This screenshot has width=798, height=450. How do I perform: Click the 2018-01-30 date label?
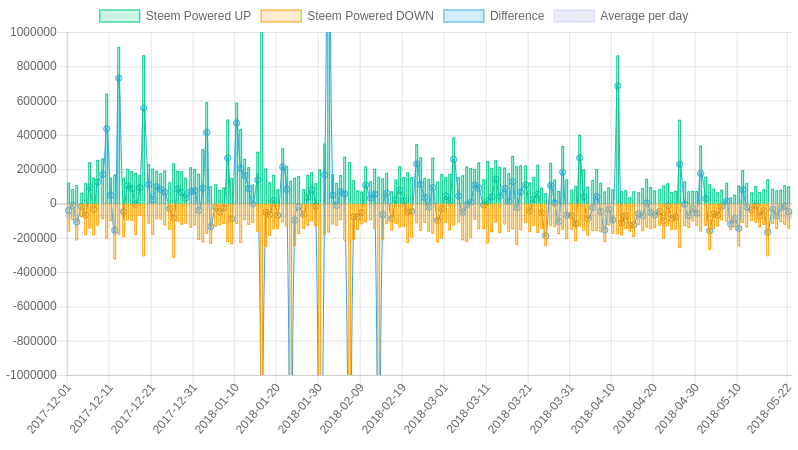[x=301, y=409]
